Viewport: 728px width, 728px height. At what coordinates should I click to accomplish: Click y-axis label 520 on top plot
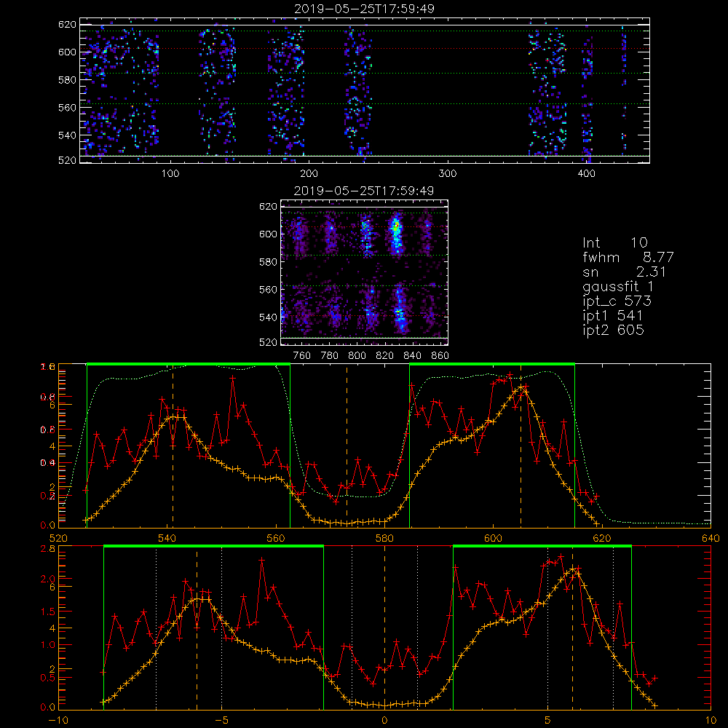click(67, 160)
